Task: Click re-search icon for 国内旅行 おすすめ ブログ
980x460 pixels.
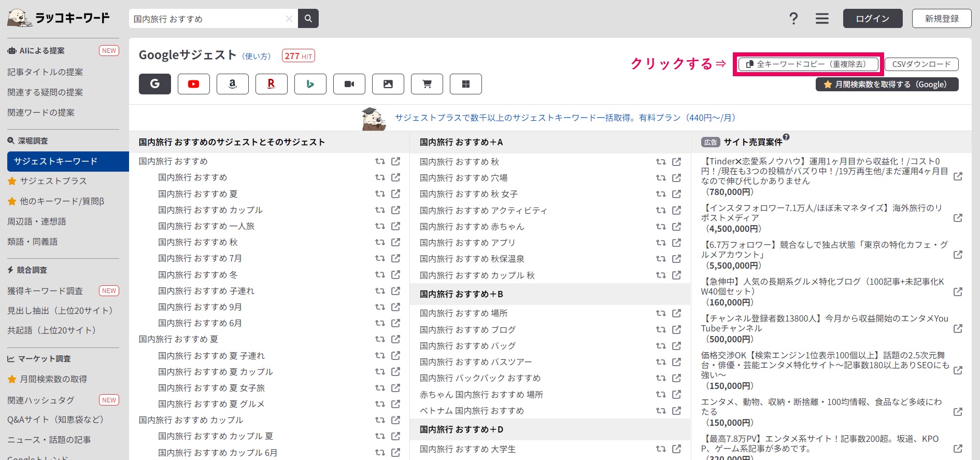Action: click(x=661, y=330)
